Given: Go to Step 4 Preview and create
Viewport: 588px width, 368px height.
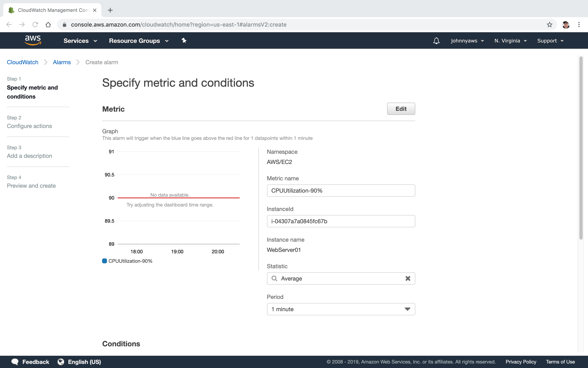Looking at the screenshot, I should (x=31, y=186).
